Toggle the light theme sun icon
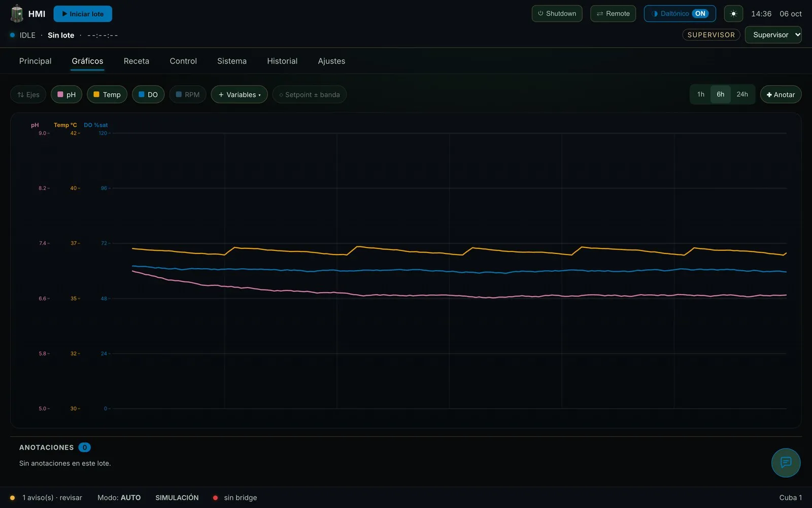The height and width of the screenshot is (508, 812). (x=733, y=14)
